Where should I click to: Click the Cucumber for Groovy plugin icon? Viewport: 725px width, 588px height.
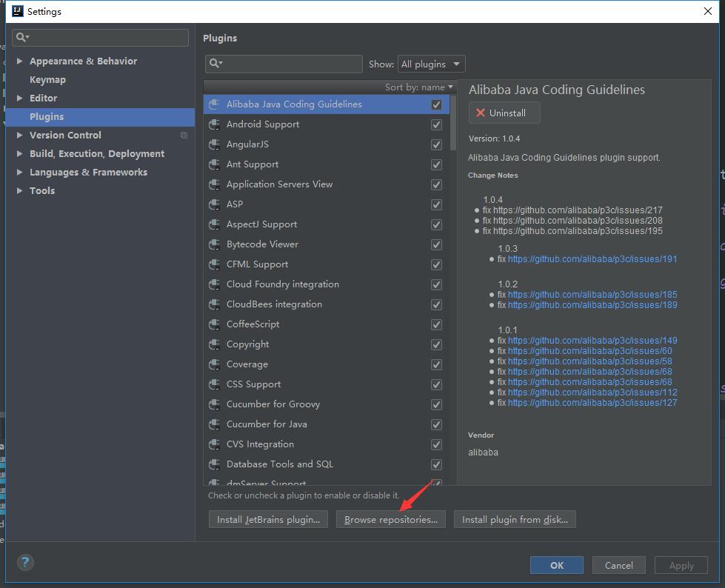coord(214,404)
